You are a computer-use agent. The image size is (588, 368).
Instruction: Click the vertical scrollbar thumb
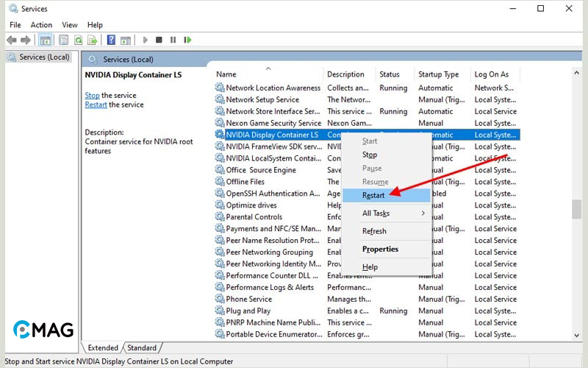coord(576,209)
